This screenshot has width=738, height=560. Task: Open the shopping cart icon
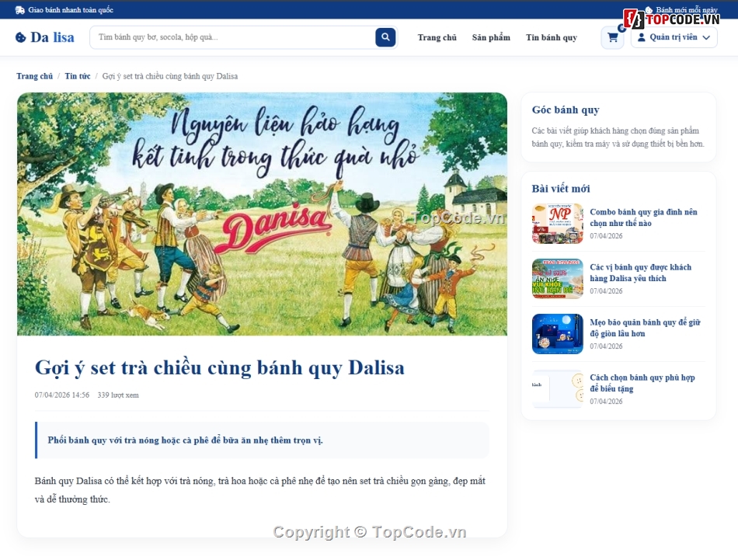[x=612, y=37]
